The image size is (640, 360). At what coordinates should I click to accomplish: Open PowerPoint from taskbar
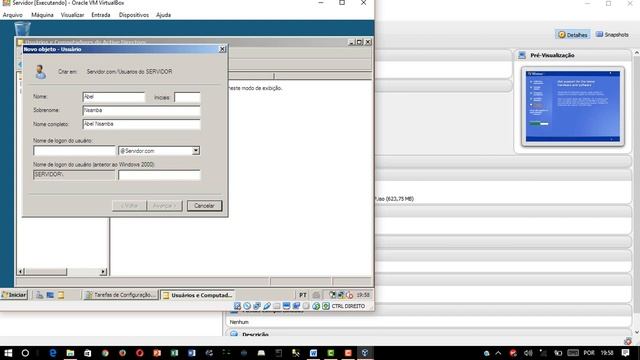pyautogui.click(x=157, y=353)
